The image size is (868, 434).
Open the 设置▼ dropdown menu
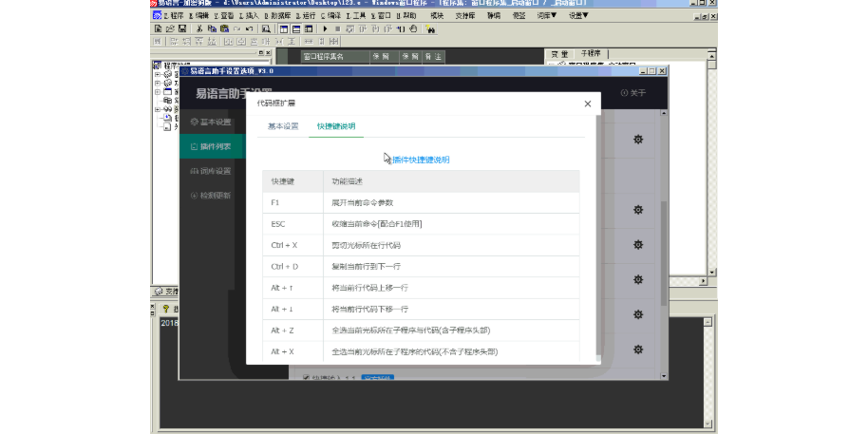click(578, 16)
